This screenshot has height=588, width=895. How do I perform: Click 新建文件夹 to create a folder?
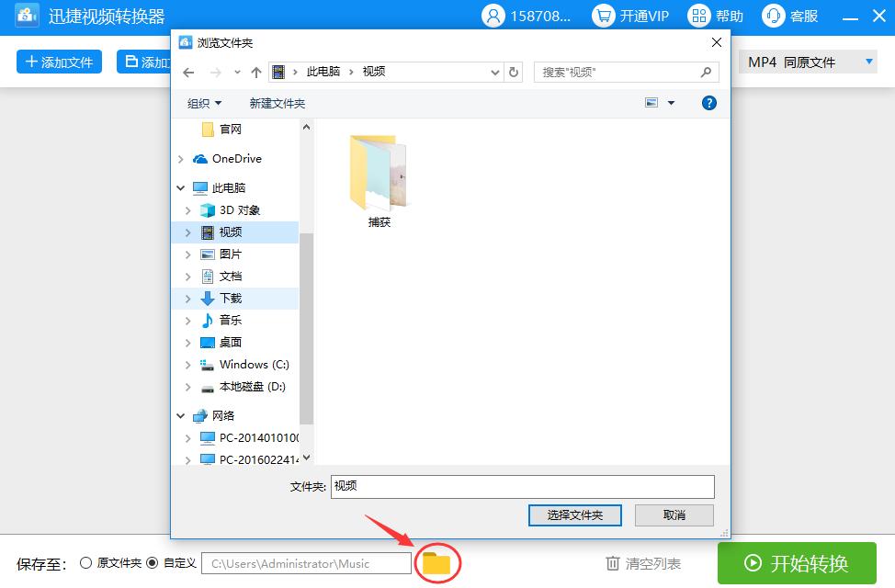point(278,103)
